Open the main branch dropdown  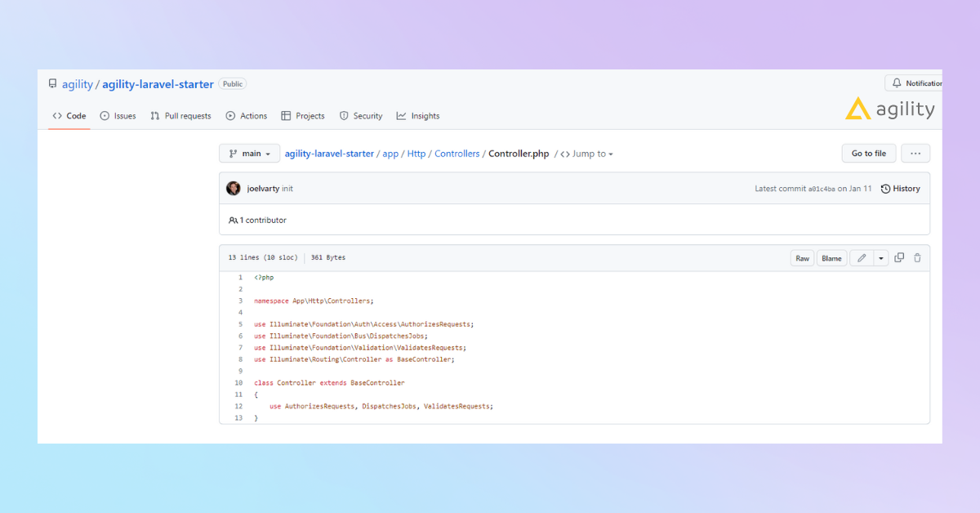click(x=249, y=154)
